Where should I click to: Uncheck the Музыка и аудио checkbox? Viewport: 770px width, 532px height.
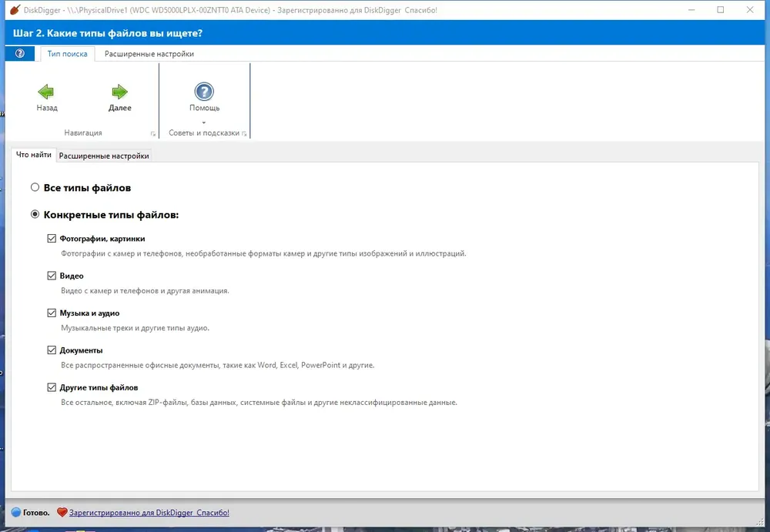(52, 313)
